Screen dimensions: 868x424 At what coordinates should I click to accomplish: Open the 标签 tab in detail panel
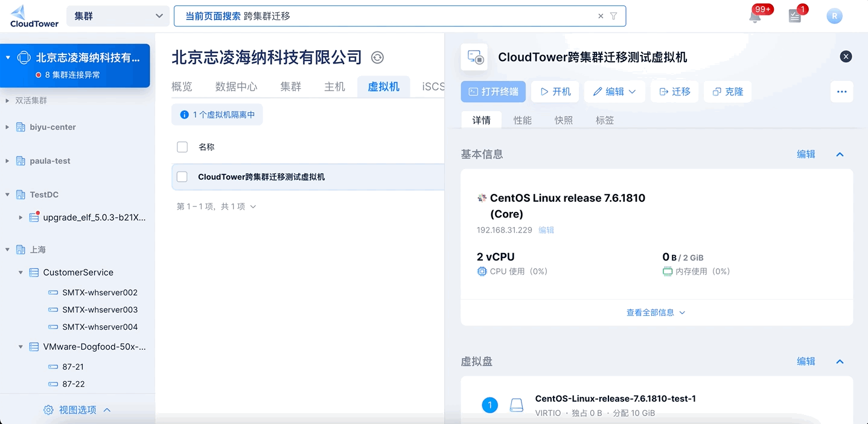[604, 120]
